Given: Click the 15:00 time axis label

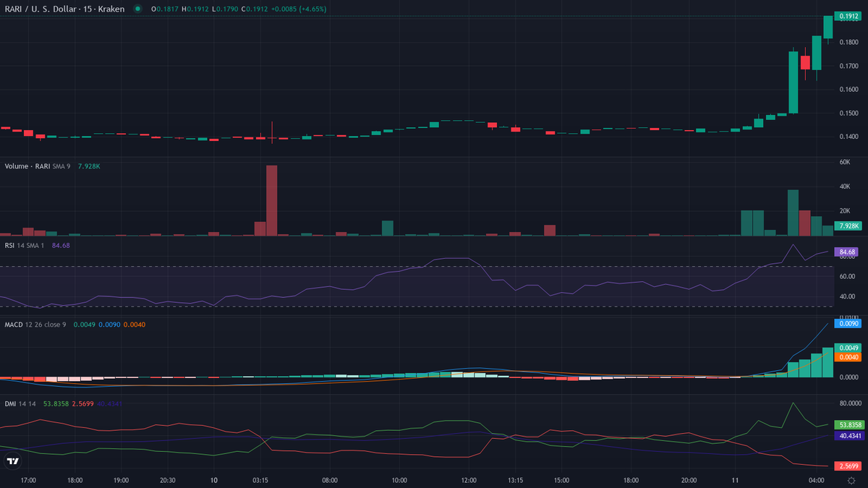Looking at the screenshot, I should click(x=561, y=480).
